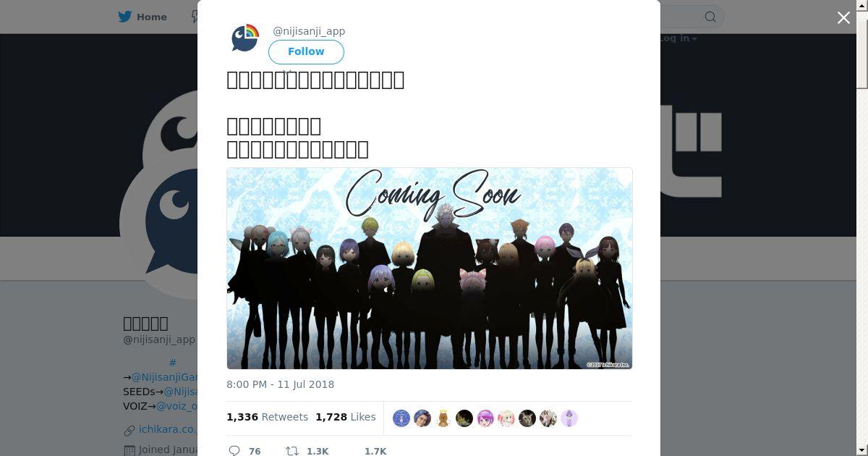Click the retweet arrows icon
Screen dimensions: 868x456
[292, 450]
